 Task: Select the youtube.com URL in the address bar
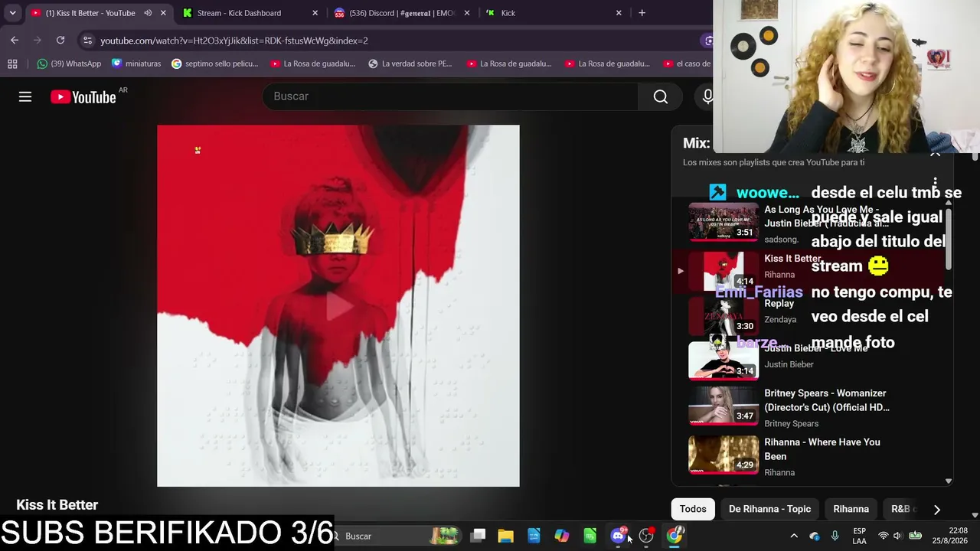(234, 41)
